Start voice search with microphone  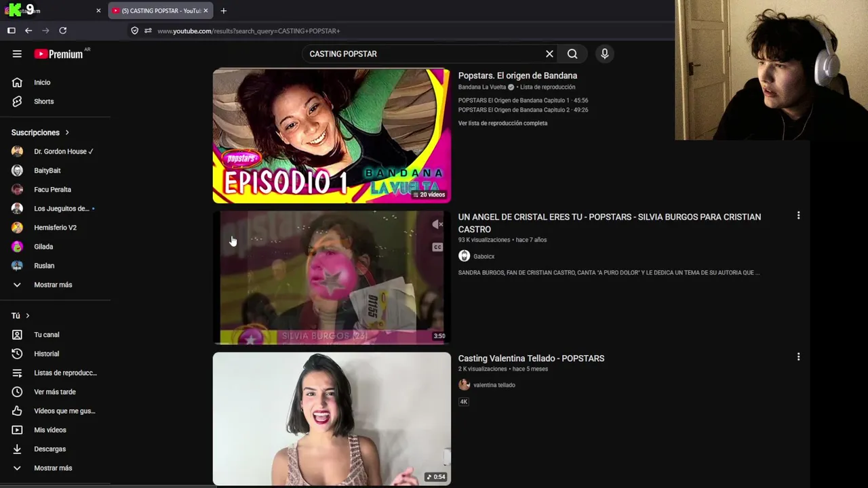(604, 54)
